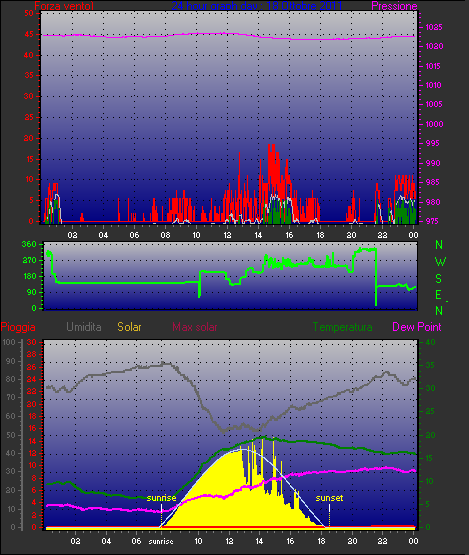
Task: Click the 1025 pressure axis value
Action: coord(434,27)
